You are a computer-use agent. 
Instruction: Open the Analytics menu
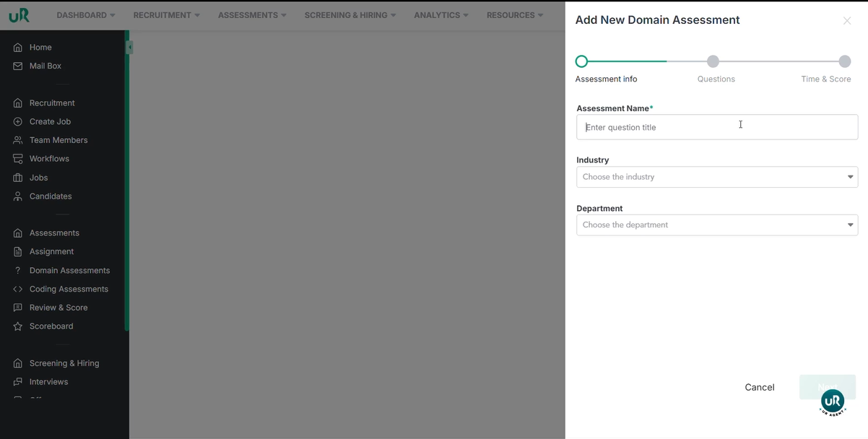click(x=440, y=15)
